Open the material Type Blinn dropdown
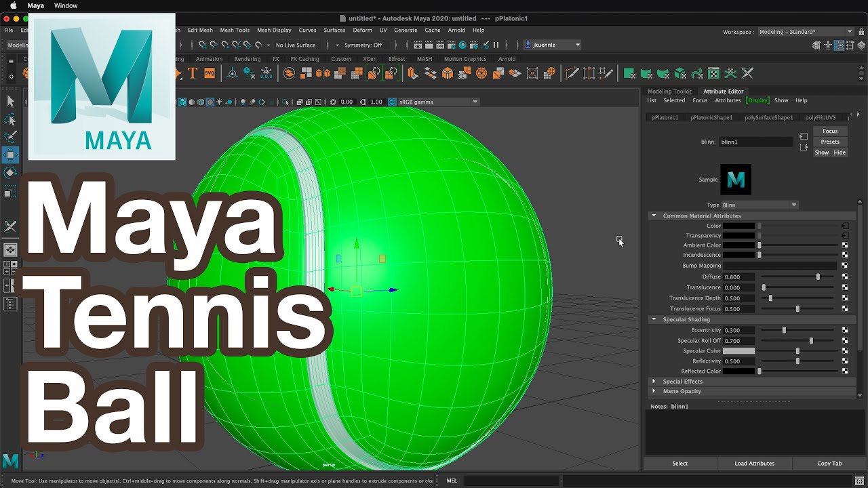 tap(759, 205)
